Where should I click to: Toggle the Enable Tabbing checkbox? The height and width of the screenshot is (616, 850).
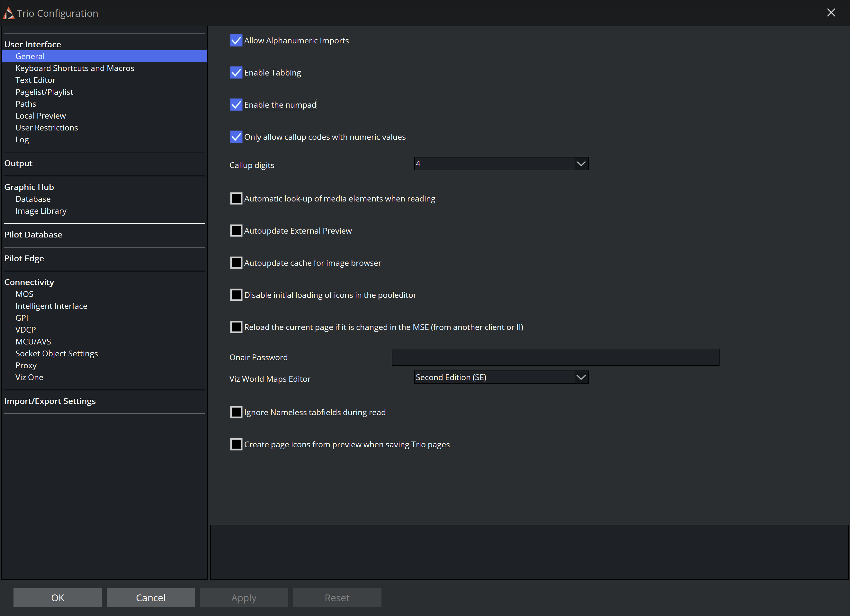pos(236,73)
